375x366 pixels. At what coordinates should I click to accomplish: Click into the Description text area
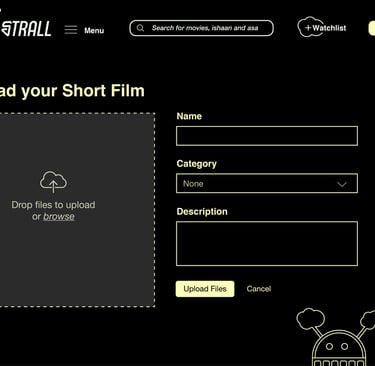(267, 244)
